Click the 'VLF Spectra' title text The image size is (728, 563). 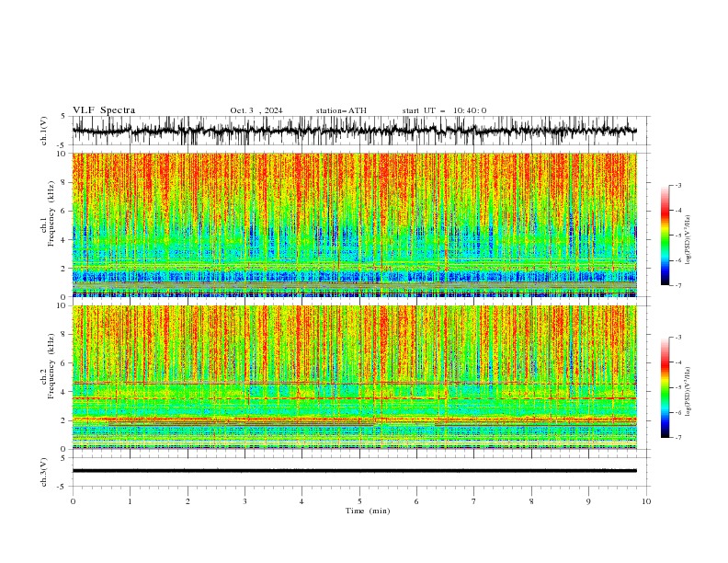click(x=104, y=110)
